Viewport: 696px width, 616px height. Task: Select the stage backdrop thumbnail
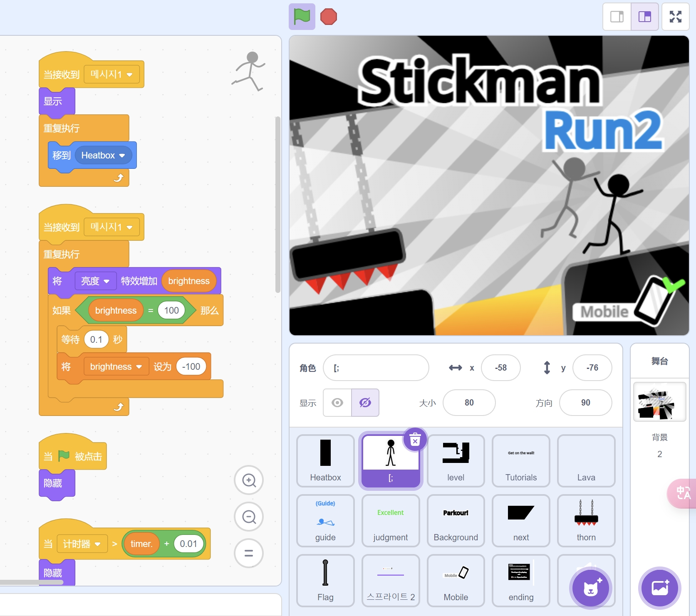(659, 402)
